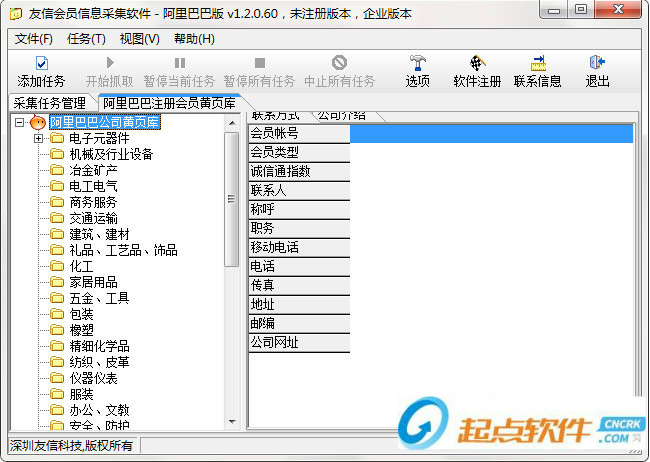The height and width of the screenshot is (462, 650).
Task: Click the 邮编 field label
Action: click(299, 324)
